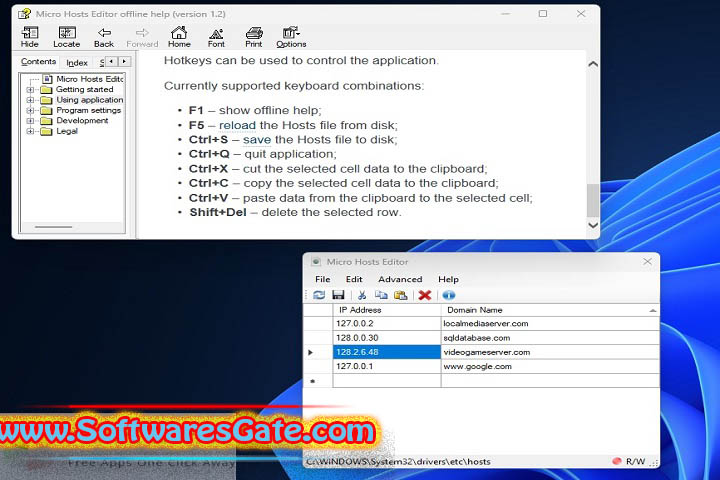Image resolution: width=720 pixels, height=480 pixels.
Task: Expand the Program settings tree node
Action: (30, 110)
